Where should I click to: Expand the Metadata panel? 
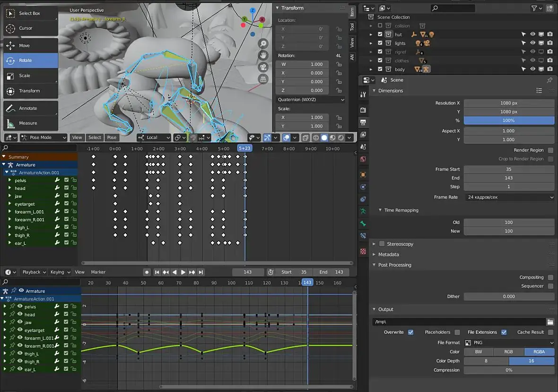click(388, 255)
